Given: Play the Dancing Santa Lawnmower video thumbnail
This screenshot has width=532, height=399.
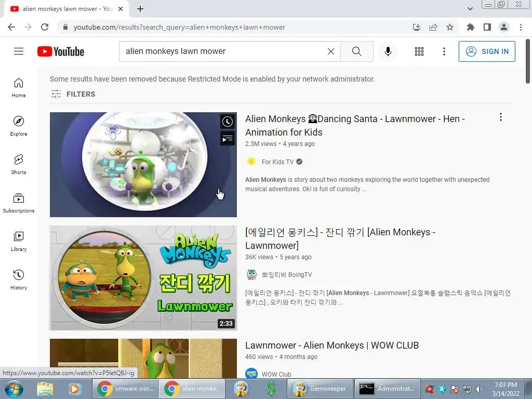Looking at the screenshot, I should [x=143, y=165].
